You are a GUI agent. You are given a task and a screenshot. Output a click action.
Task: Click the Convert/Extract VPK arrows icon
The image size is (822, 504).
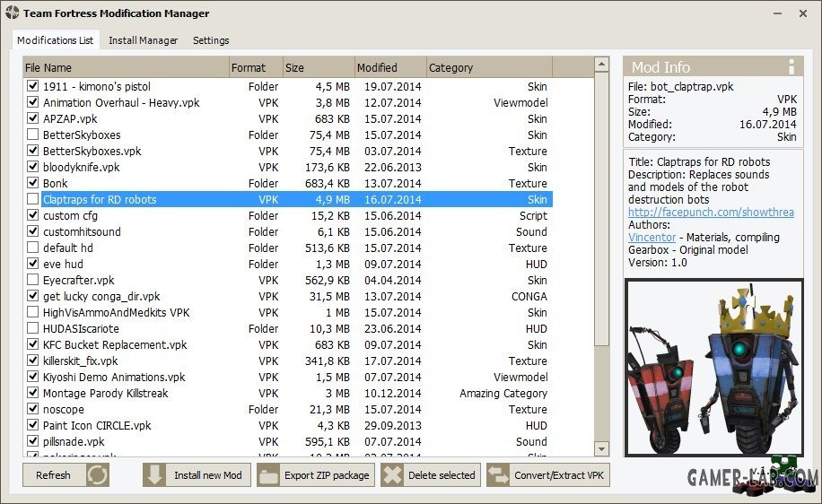pyautogui.click(x=498, y=475)
